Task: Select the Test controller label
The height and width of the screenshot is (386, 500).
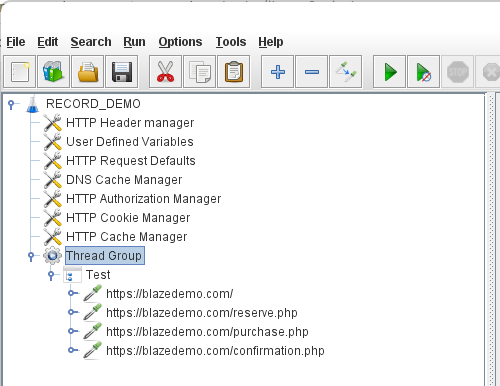Action: coord(98,275)
